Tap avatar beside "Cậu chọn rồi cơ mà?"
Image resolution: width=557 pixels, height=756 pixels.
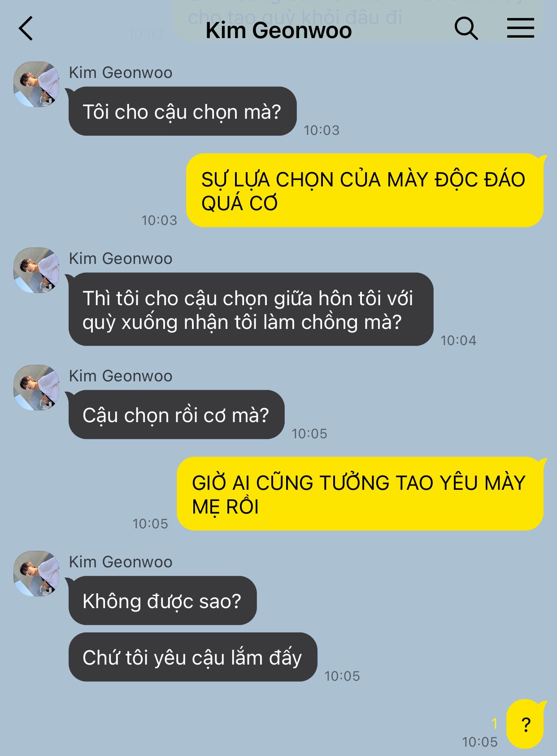[x=36, y=388]
